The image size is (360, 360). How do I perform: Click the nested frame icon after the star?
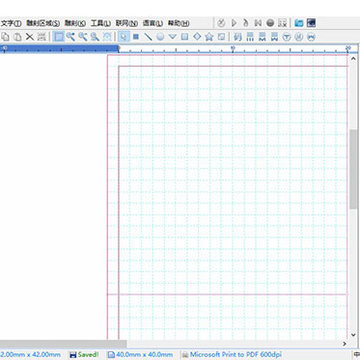pos(221,37)
